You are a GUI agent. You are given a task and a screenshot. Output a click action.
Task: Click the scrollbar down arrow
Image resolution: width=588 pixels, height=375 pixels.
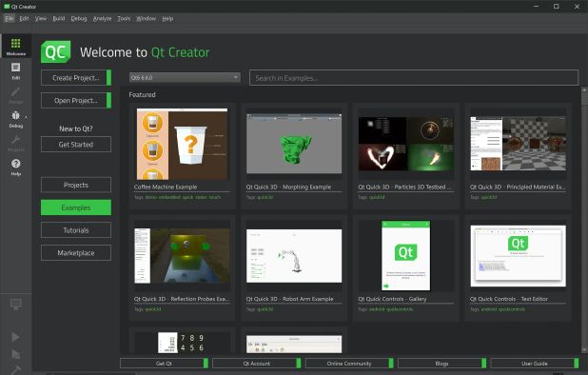(x=584, y=350)
